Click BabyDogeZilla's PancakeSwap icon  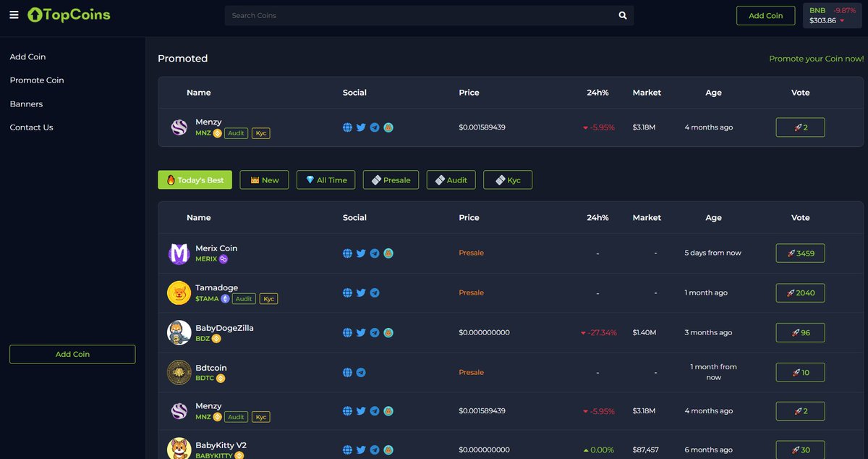pos(388,332)
